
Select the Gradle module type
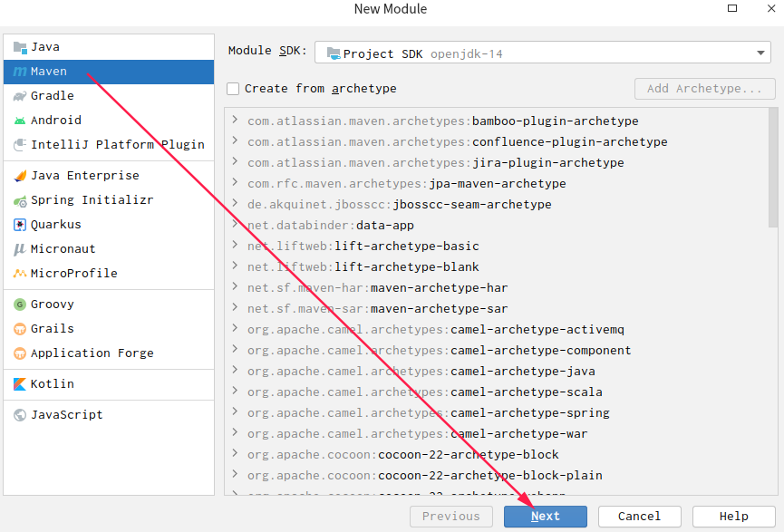tap(109, 96)
